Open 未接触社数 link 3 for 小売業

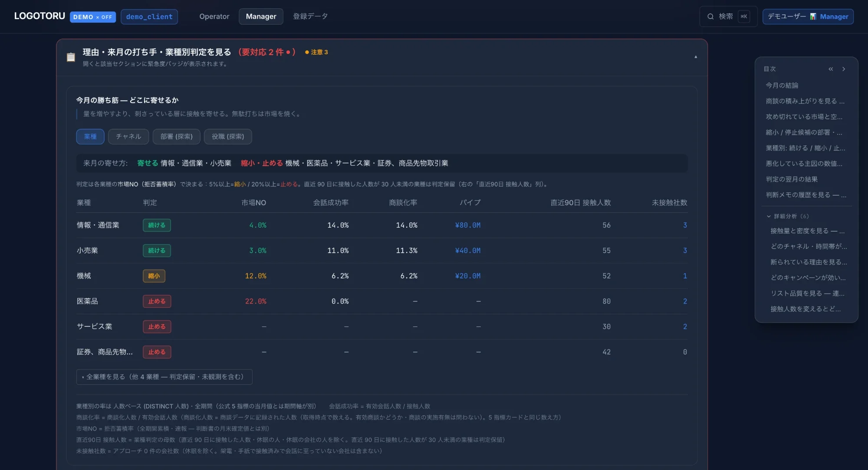click(x=685, y=251)
